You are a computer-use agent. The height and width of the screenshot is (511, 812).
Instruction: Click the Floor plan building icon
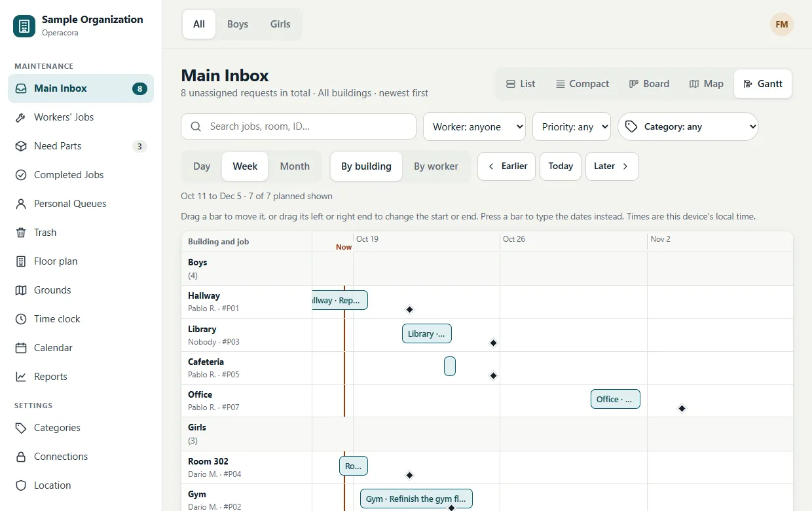tap(21, 261)
